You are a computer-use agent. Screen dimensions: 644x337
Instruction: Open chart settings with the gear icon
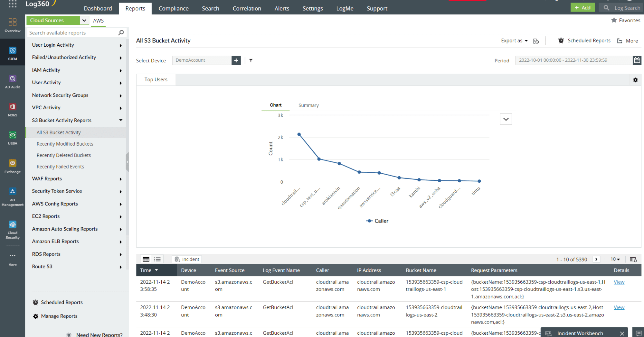[635, 80]
